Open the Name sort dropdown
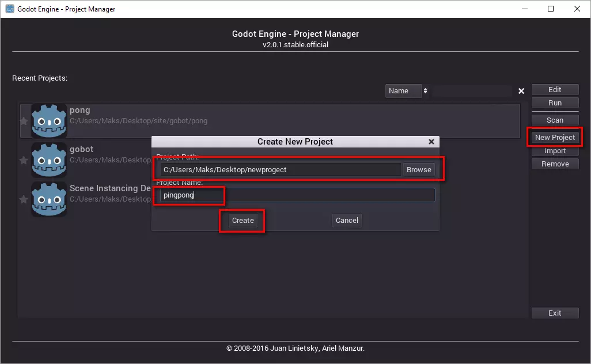Screen dimensions: 591x364 [407, 91]
